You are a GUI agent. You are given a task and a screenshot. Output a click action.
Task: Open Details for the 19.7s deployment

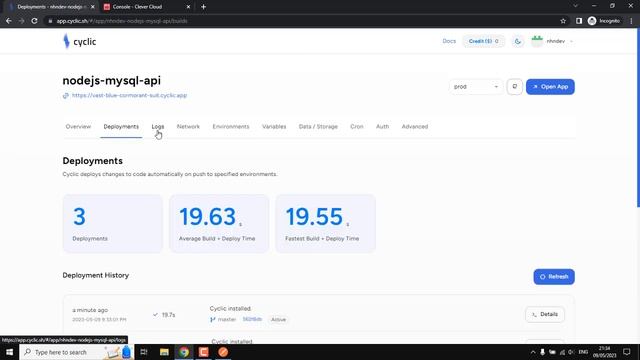tap(545, 314)
